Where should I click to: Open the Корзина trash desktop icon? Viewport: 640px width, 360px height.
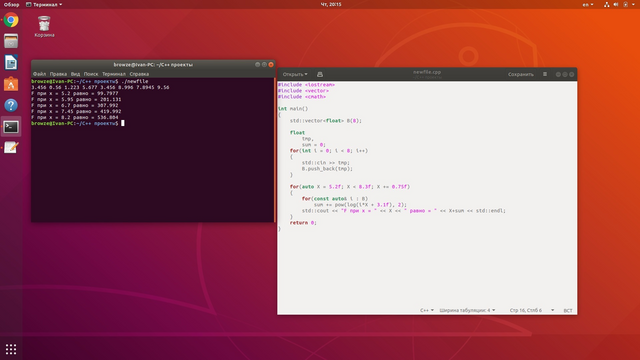pyautogui.click(x=44, y=27)
